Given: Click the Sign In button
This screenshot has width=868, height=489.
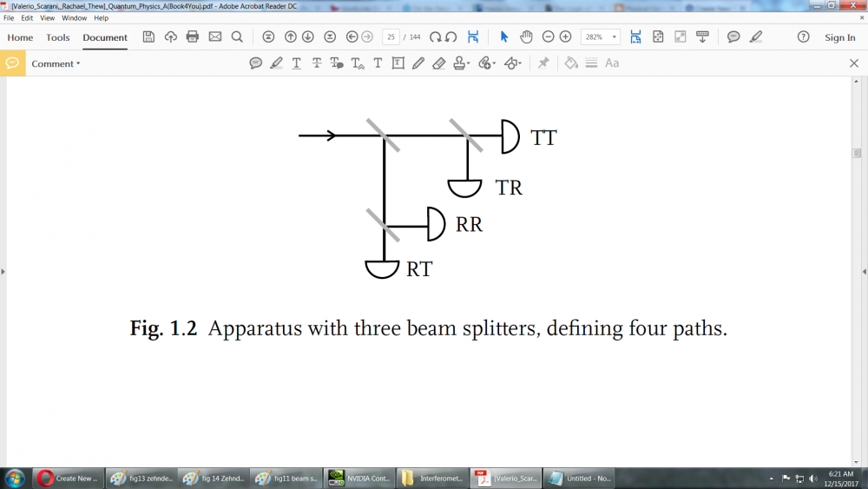Looking at the screenshot, I should click(839, 37).
